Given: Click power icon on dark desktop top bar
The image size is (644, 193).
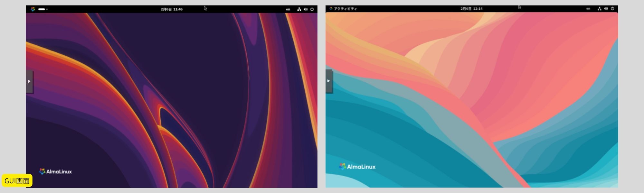Looking at the screenshot, I should point(312,9).
